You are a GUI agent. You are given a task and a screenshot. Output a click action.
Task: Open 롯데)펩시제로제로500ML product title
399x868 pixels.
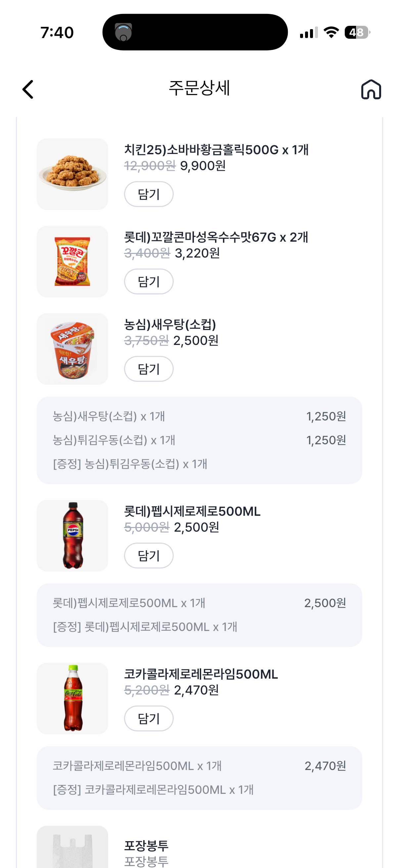click(192, 511)
